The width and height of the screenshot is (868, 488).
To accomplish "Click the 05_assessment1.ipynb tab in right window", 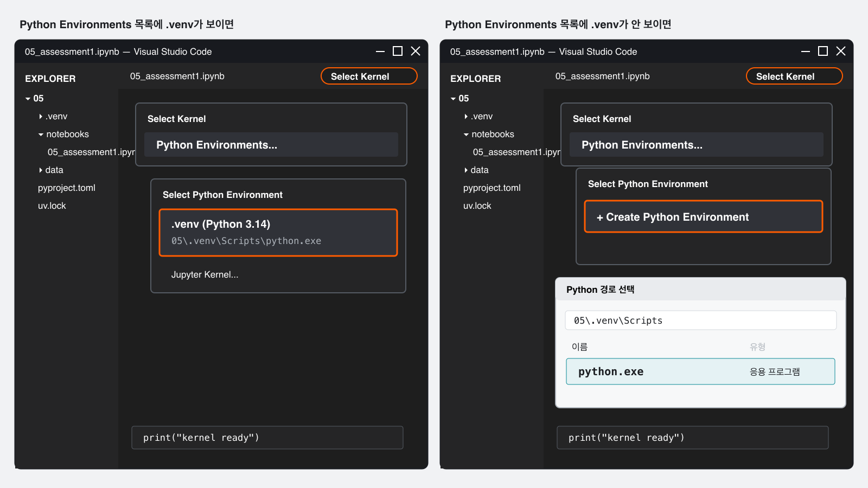I will [x=603, y=76].
